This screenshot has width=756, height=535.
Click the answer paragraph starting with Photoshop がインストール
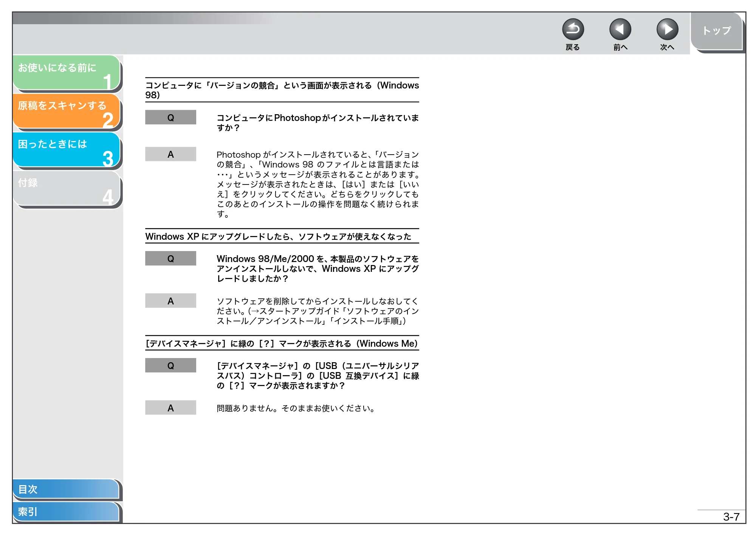pyautogui.click(x=318, y=184)
